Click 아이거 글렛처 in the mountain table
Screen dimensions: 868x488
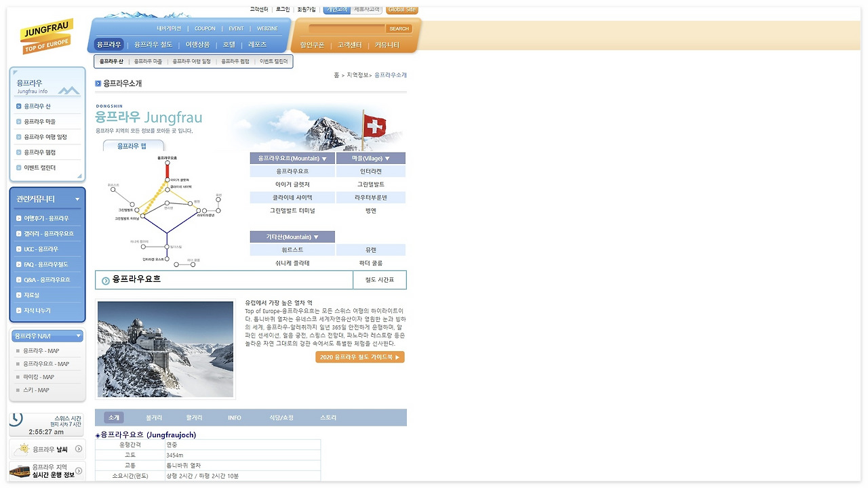click(292, 184)
